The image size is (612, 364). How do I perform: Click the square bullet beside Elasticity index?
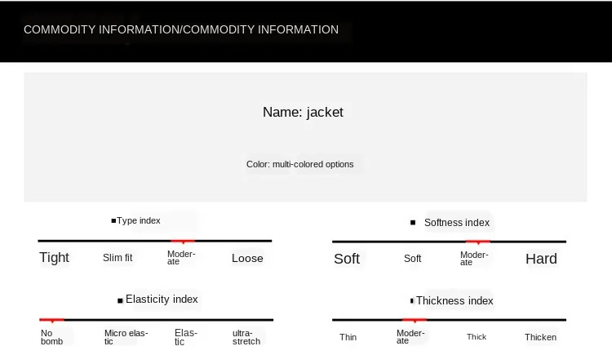(x=120, y=300)
